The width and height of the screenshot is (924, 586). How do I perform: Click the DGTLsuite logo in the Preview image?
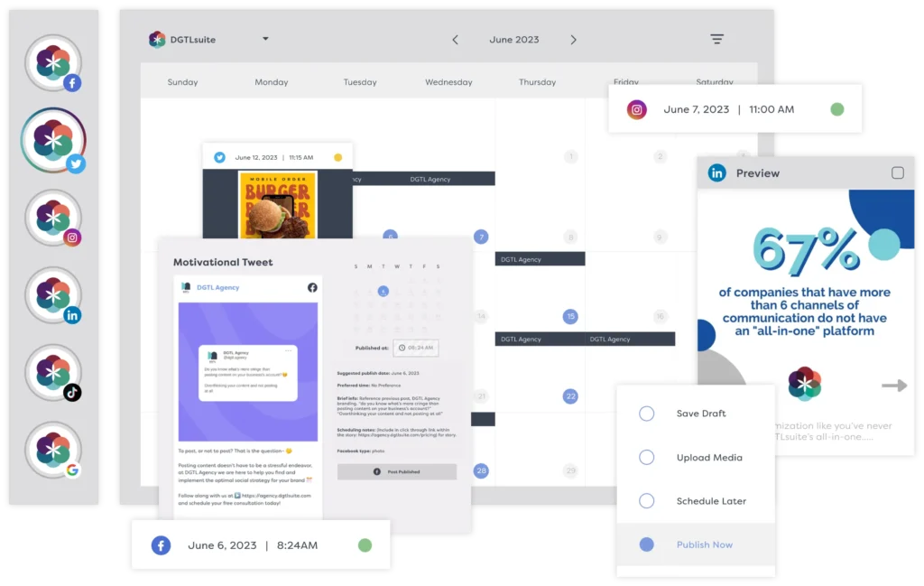[x=804, y=384]
